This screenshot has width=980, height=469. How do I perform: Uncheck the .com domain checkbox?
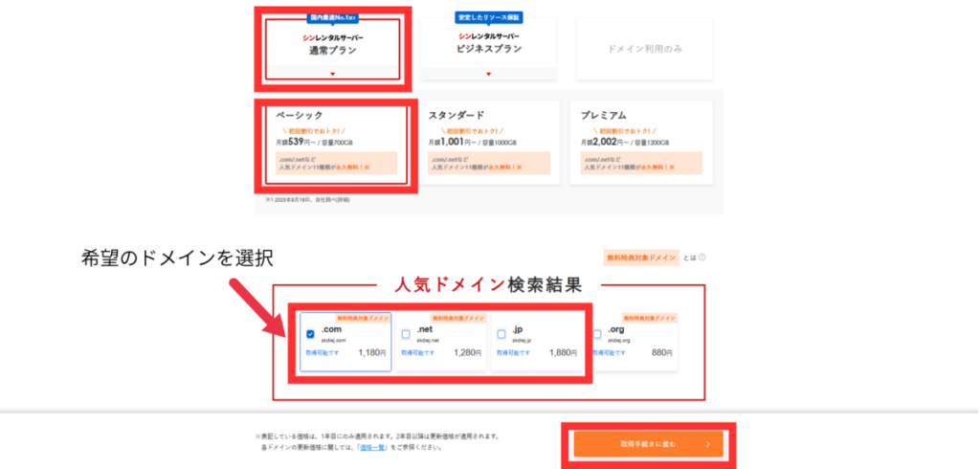310,334
